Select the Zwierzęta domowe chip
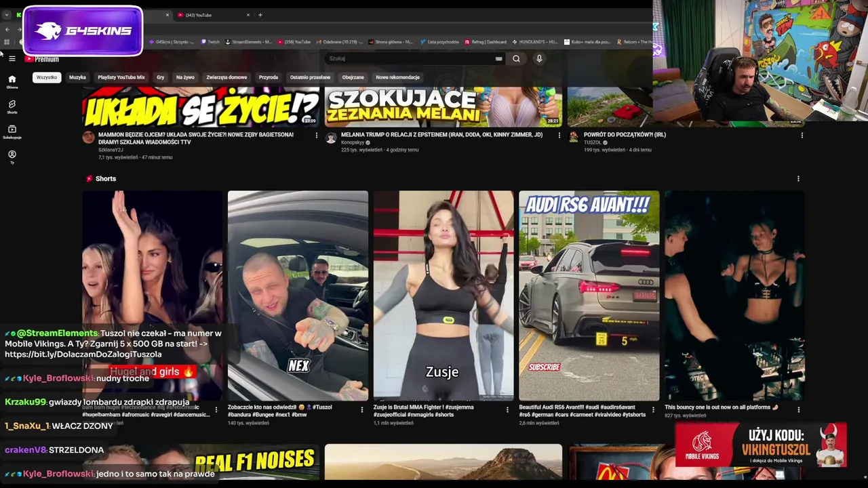868x488 pixels. [226, 77]
